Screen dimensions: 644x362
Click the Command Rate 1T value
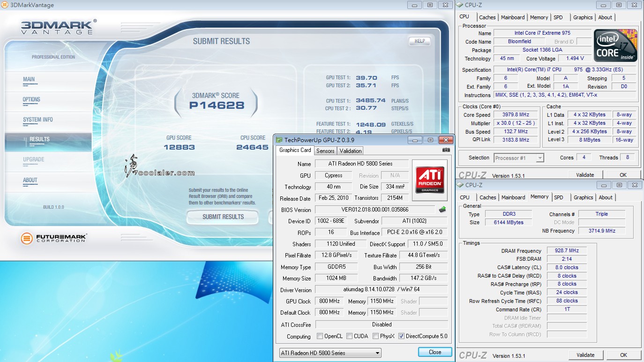566,309
